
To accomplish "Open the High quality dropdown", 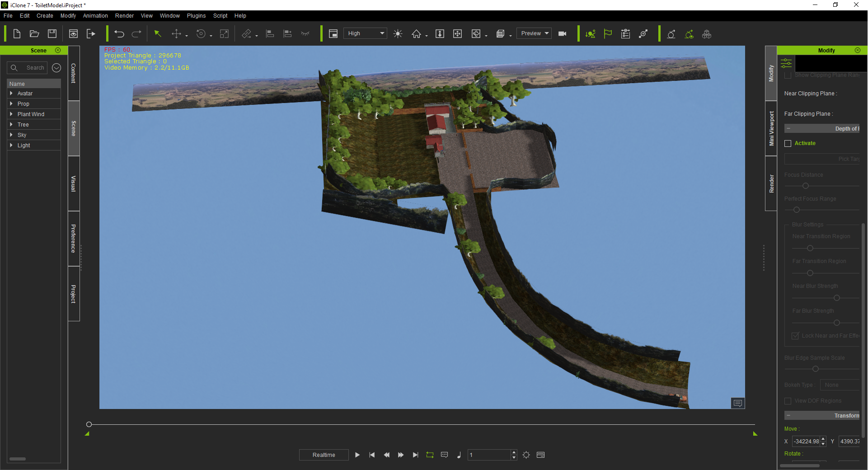I will [x=365, y=33].
